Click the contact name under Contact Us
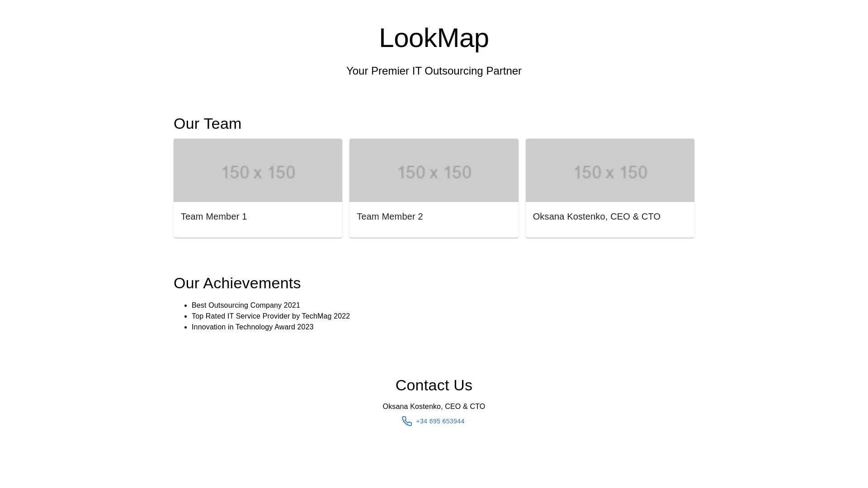The width and height of the screenshot is (868, 488). 434,406
